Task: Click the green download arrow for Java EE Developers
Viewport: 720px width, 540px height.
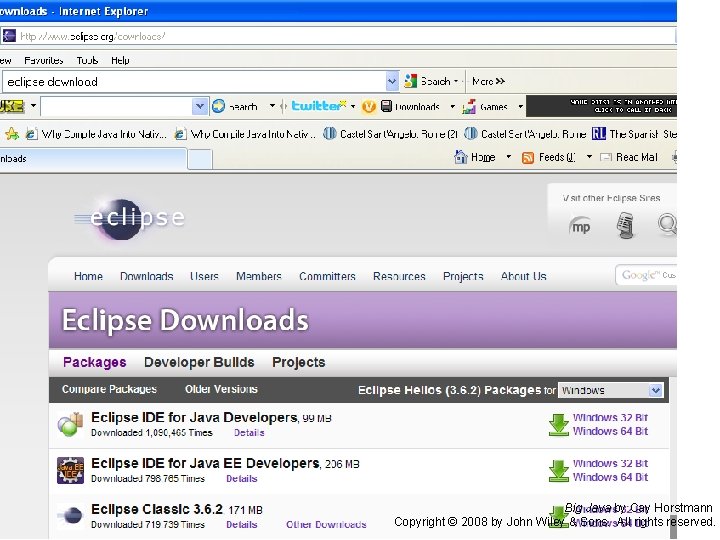Action: [559, 471]
